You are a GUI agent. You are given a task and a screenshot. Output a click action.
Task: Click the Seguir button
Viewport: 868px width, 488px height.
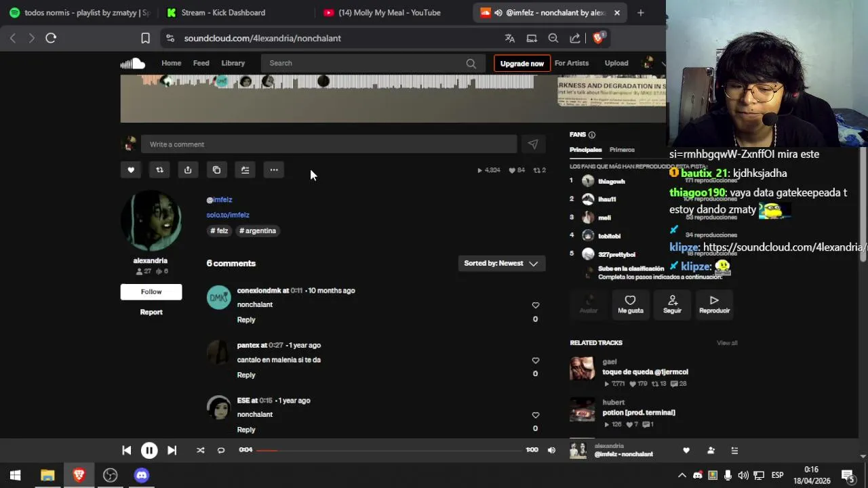point(673,304)
